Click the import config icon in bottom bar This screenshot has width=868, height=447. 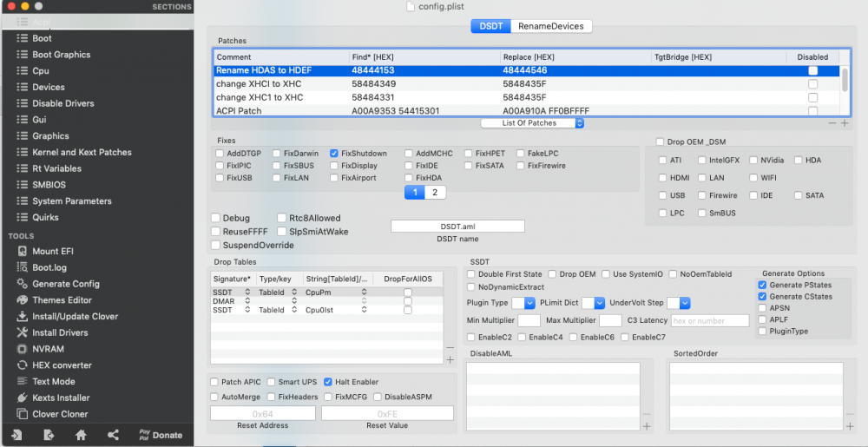[x=16, y=435]
